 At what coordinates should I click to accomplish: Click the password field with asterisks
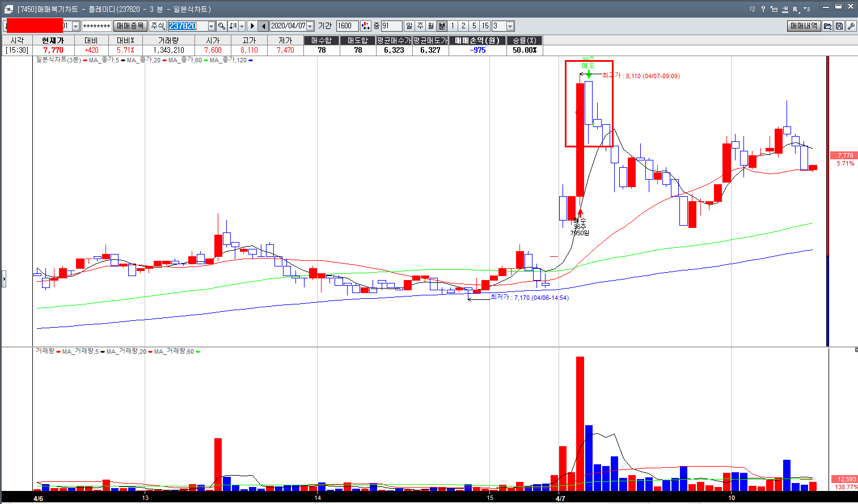[96, 26]
